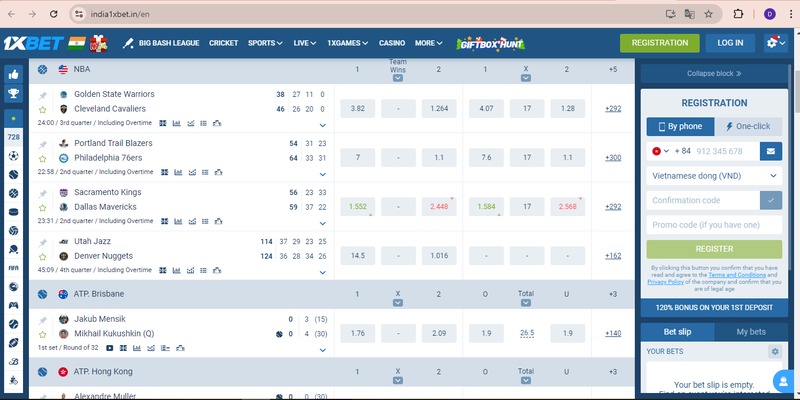Image resolution: width=800 pixels, height=400 pixels.
Task: Select the volleyball sidebar icon
Action: coord(13,231)
